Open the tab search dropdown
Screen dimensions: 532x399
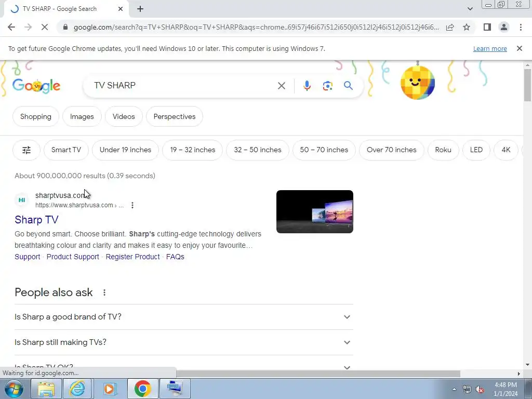470,9
